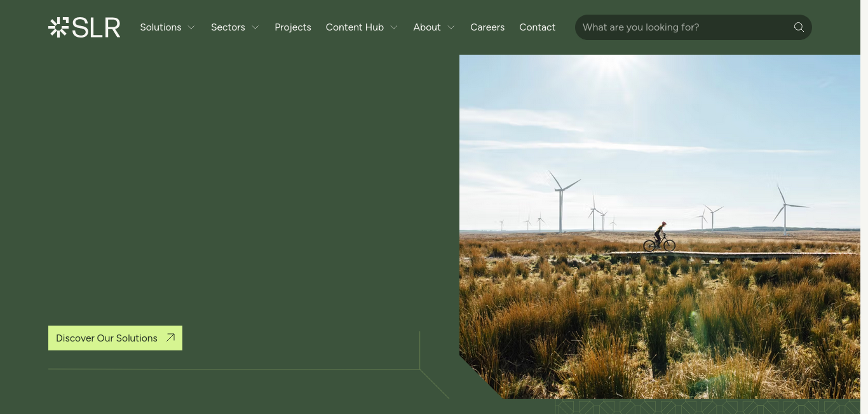Click the magnifying glass search icon
This screenshot has height=414, width=868.
[x=799, y=27]
